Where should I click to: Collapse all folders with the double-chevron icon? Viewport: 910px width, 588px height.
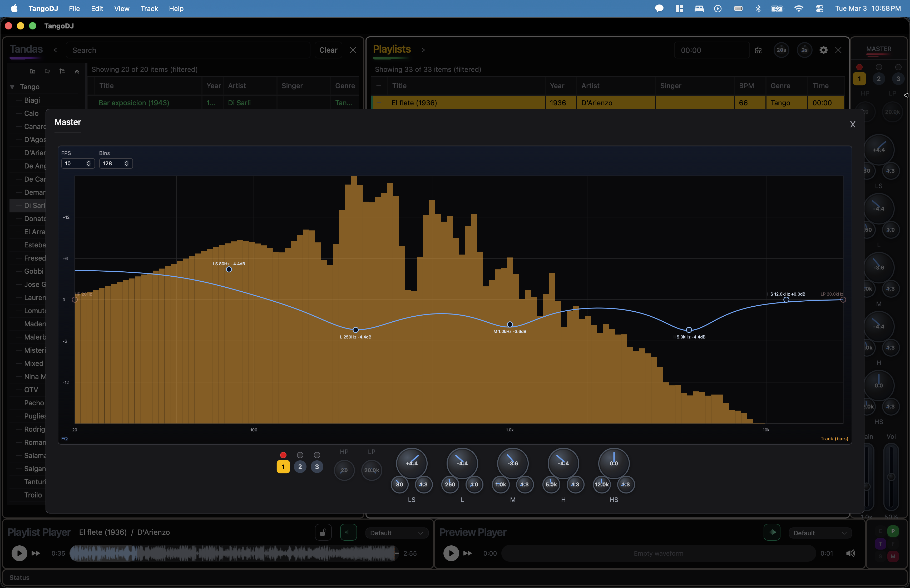pos(77,71)
